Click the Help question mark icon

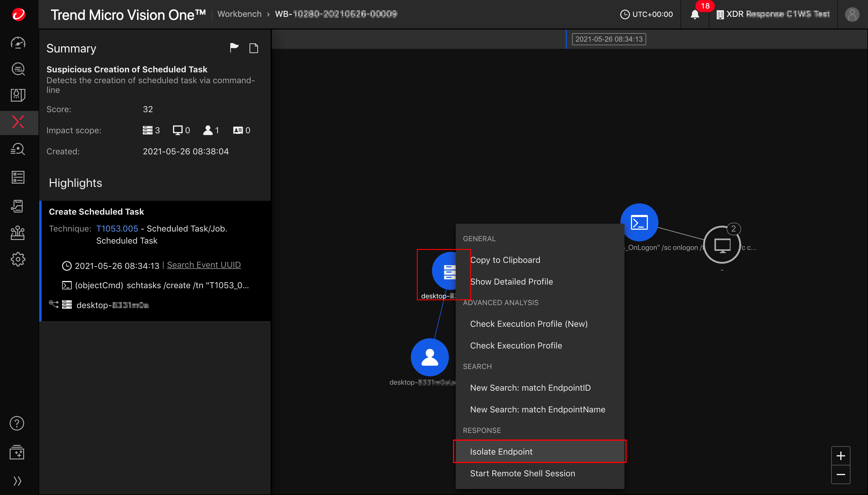[17, 424]
